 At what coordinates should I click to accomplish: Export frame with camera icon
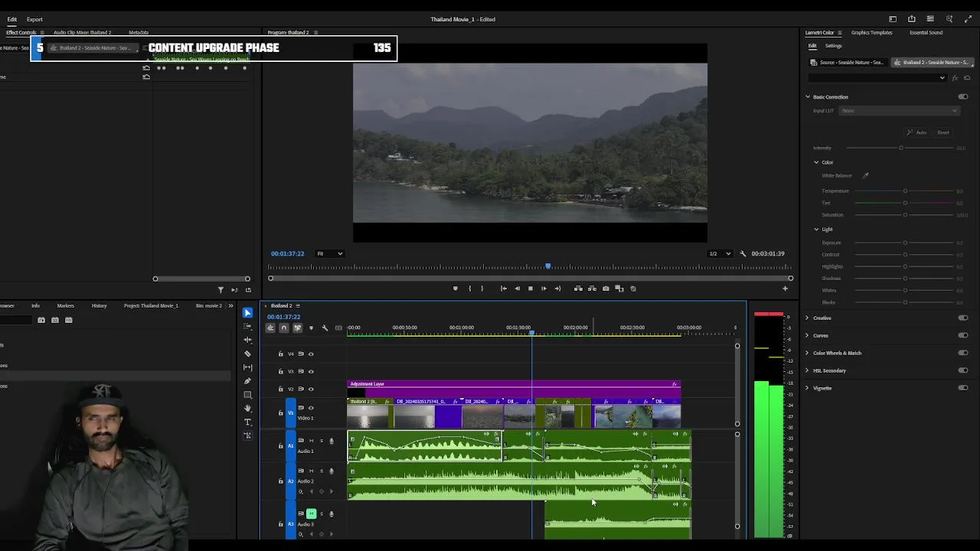(x=606, y=289)
